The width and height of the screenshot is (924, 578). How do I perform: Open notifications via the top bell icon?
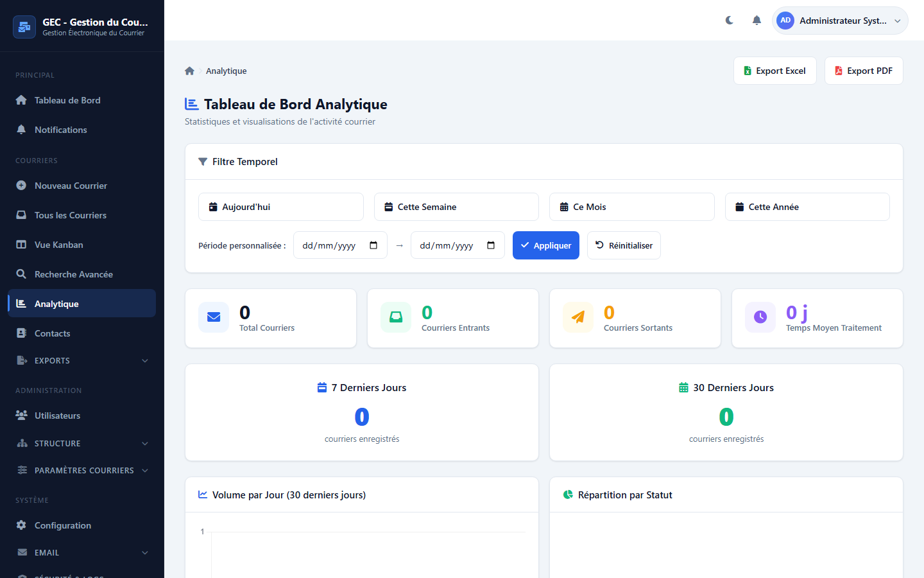click(757, 21)
